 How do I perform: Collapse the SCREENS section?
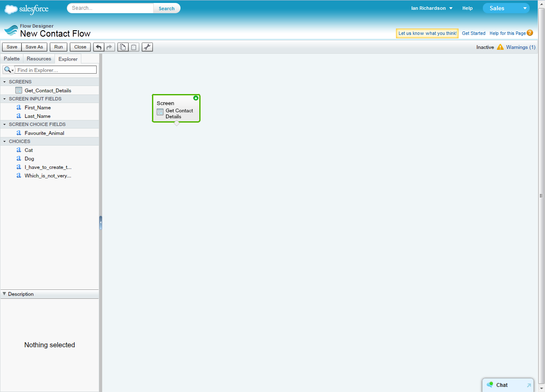coord(5,82)
